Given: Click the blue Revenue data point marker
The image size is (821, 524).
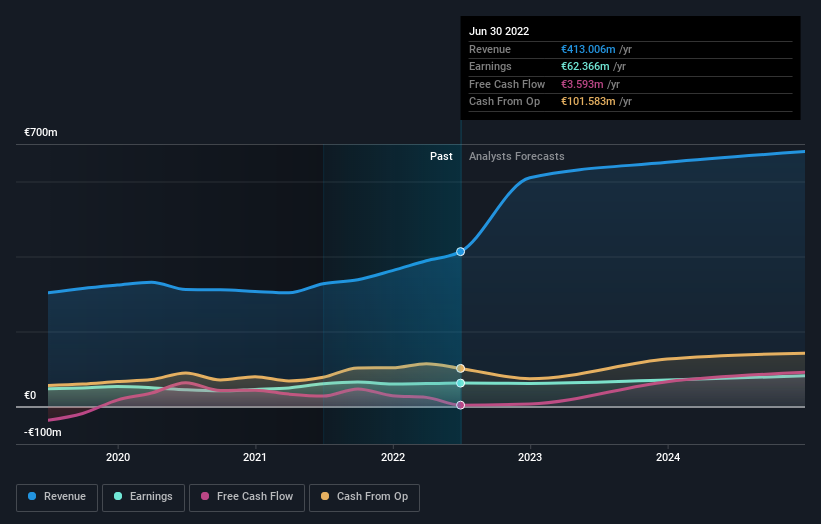Looking at the screenshot, I should click(460, 252).
